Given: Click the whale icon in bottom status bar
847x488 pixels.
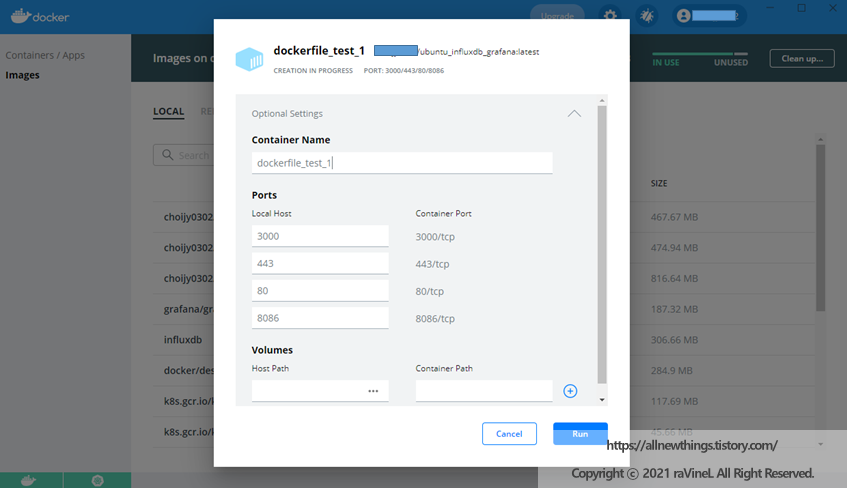Looking at the screenshot, I should click(29, 480).
